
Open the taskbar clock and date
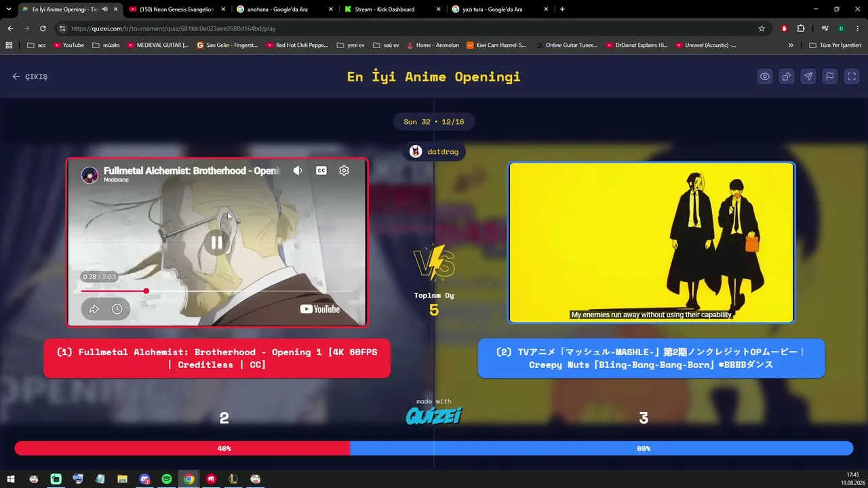pos(852,479)
